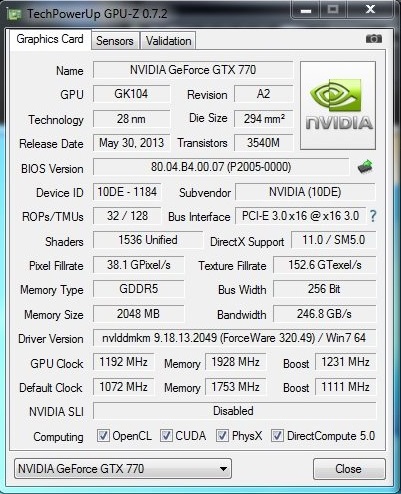Click the BIOS save chip icon

365,167
